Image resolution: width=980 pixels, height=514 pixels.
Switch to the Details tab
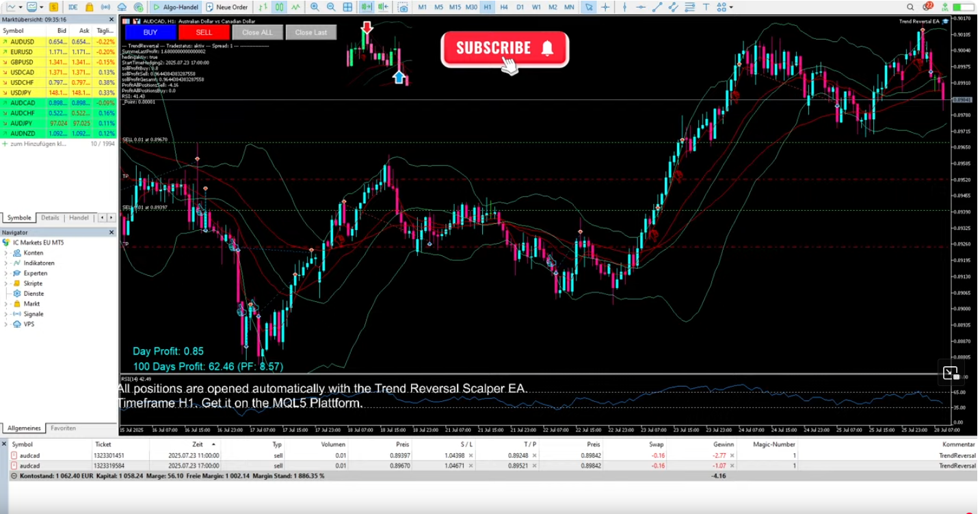[50, 218]
